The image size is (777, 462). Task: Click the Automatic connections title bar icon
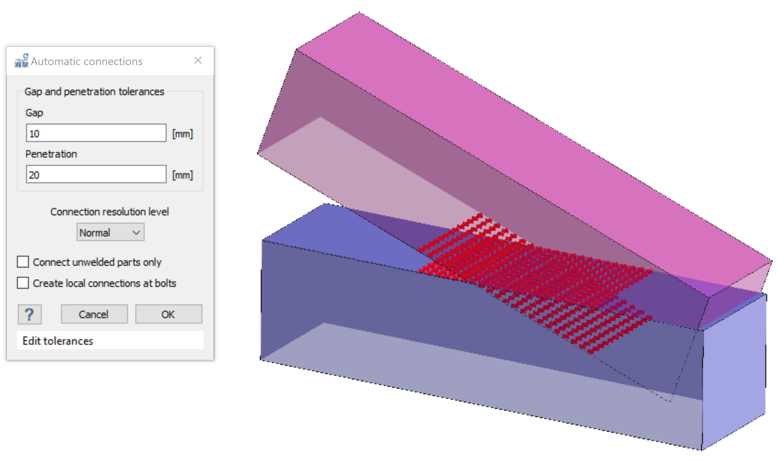[x=21, y=61]
